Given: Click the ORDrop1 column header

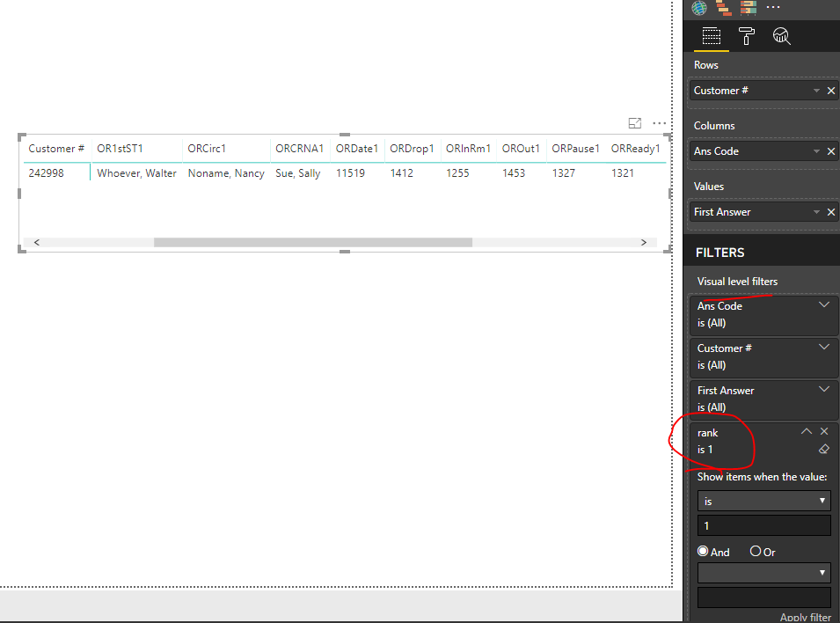Looking at the screenshot, I should [x=412, y=149].
